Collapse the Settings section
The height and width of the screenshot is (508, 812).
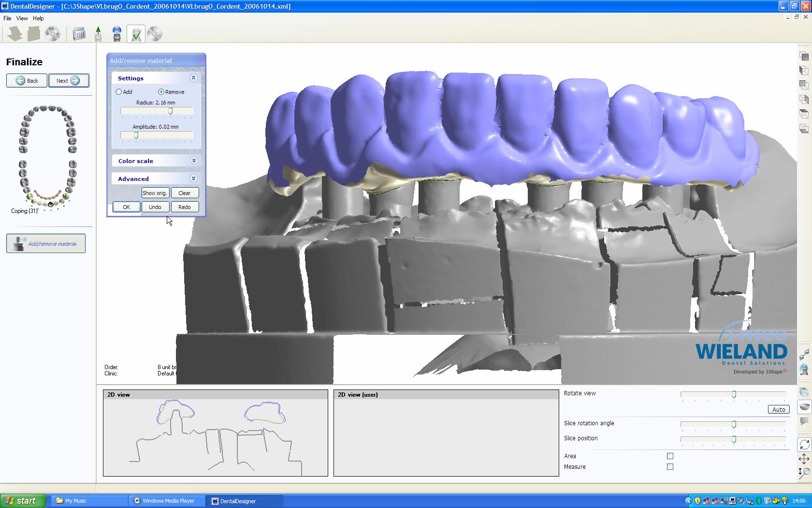click(193, 78)
